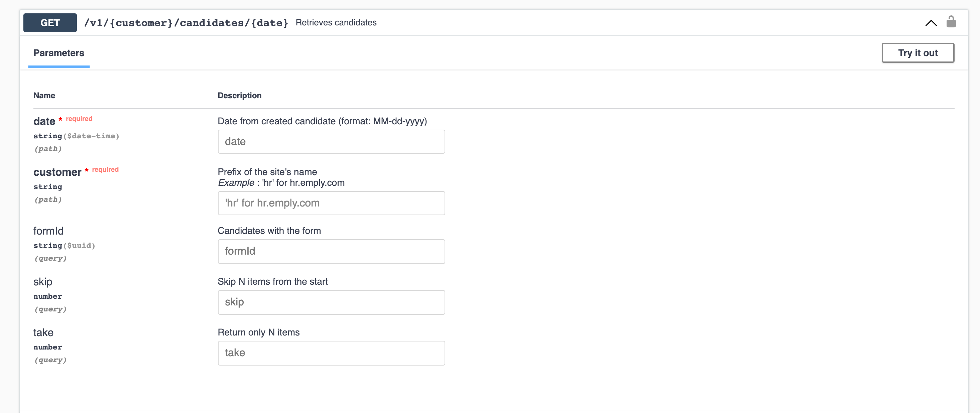Click the Retrieves candidates summary text

tap(336, 23)
